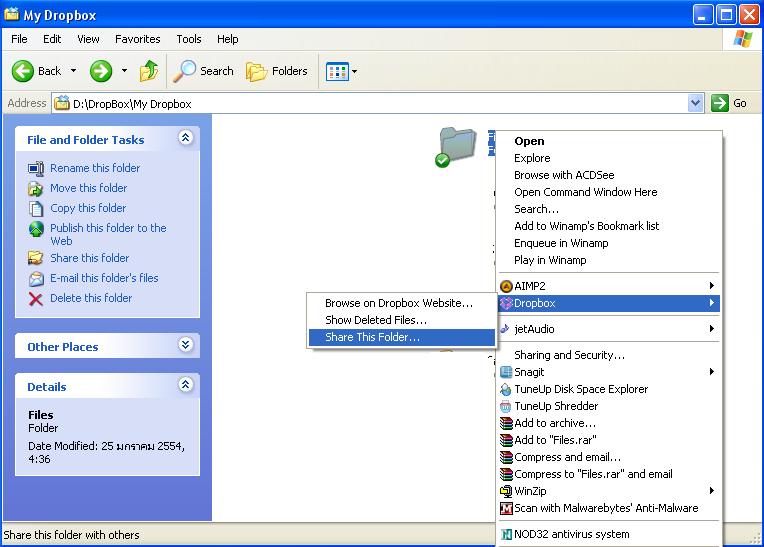Click the E-mail folder's files envelope icon
764x547 pixels.
point(36,279)
